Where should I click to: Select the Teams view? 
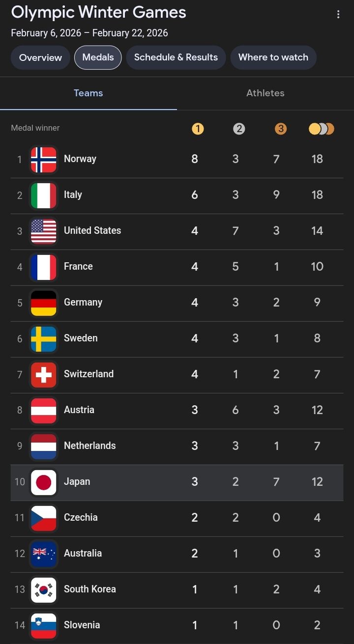pyautogui.click(x=88, y=93)
